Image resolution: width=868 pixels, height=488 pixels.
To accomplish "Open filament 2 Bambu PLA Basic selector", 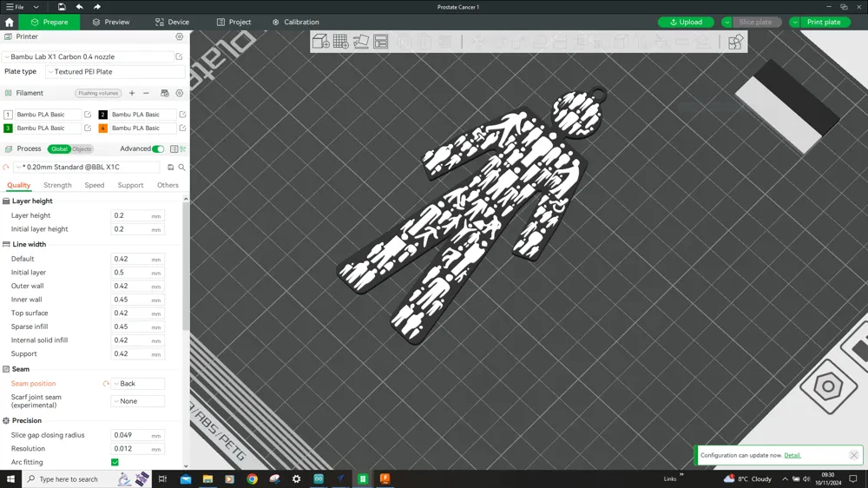I will [143, 114].
